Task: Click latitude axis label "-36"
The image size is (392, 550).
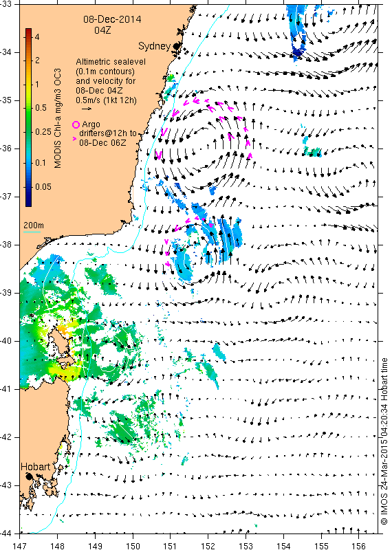Action: (x=6, y=148)
